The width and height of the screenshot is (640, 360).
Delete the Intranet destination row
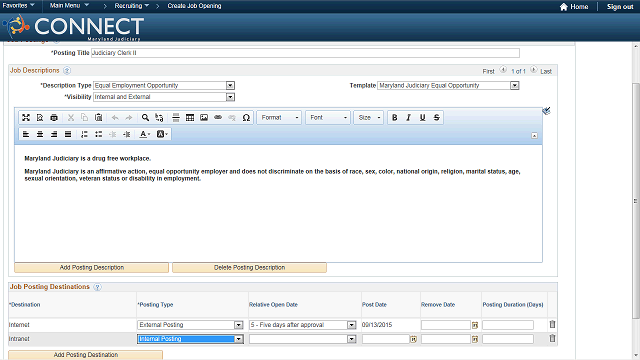[552, 338]
